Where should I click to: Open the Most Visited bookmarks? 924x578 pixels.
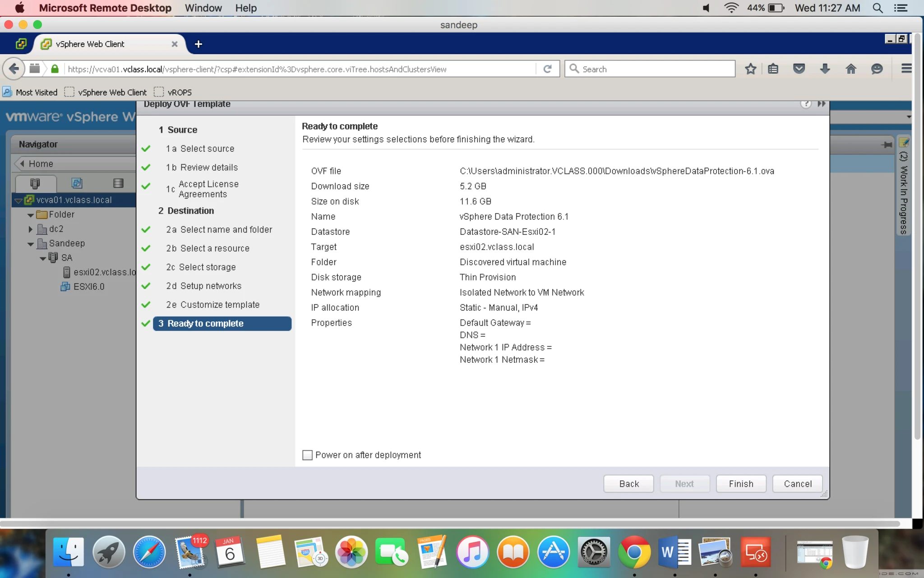[x=30, y=92]
